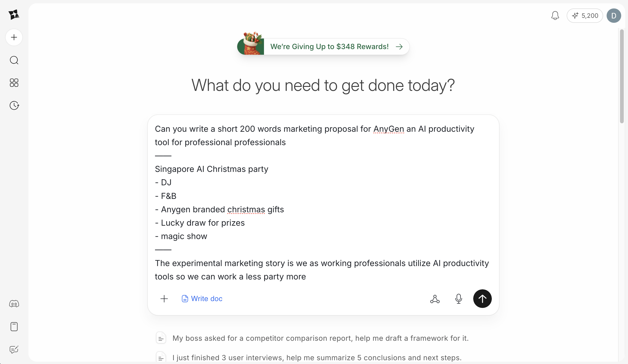
Task: Open the search icon in sidebar
Action: [14, 60]
